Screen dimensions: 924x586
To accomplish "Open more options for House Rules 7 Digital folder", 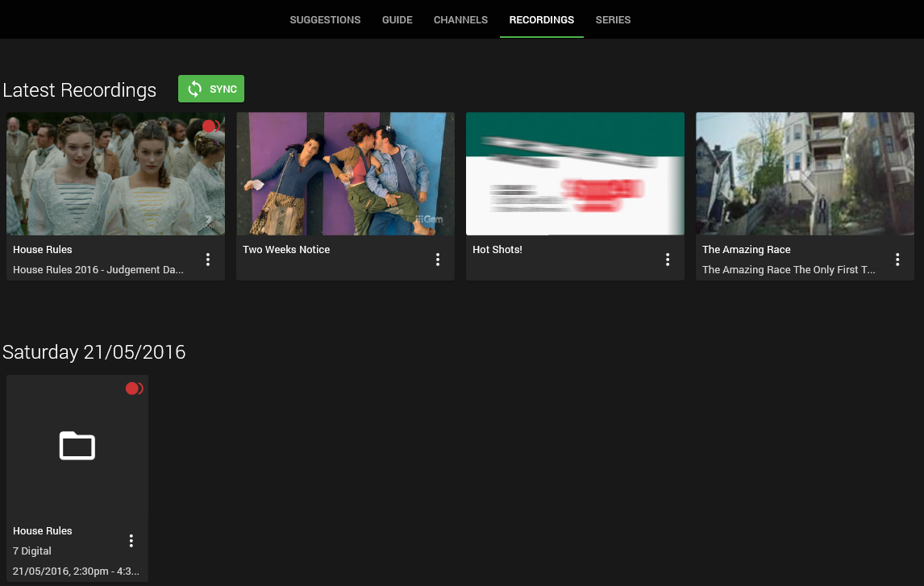I will [131, 541].
